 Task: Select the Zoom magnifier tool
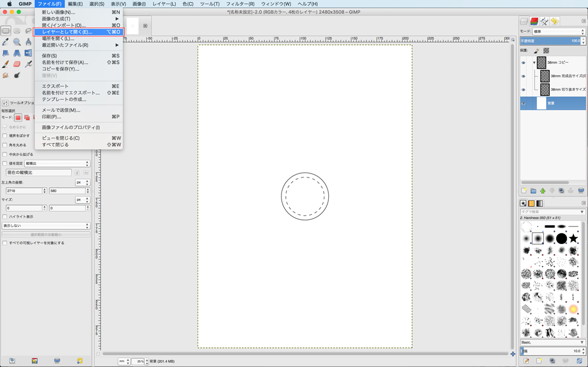point(17,42)
